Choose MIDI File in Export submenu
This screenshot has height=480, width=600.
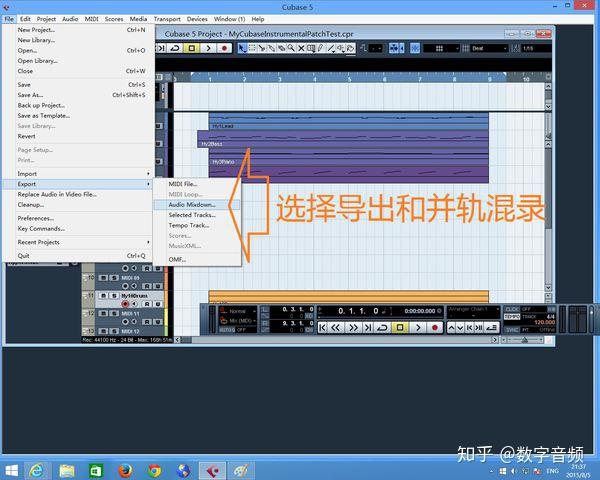(197, 184)
